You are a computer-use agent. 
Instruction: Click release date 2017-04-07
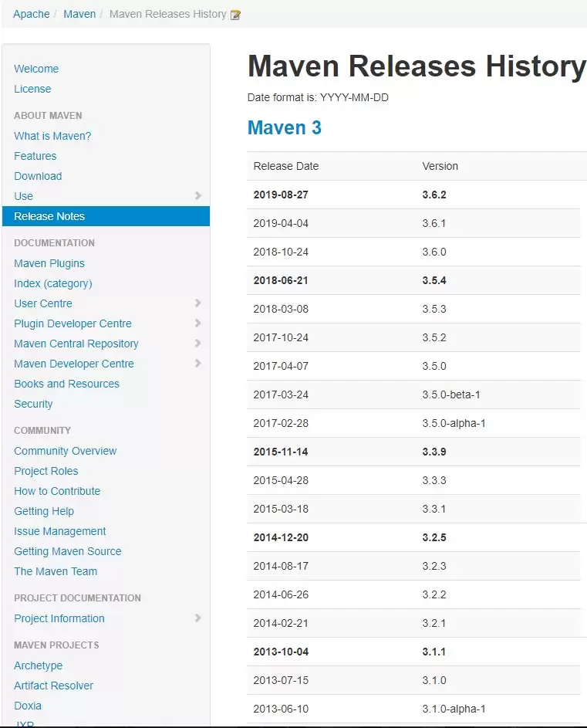pyautogui.click(x=281, y=366)
